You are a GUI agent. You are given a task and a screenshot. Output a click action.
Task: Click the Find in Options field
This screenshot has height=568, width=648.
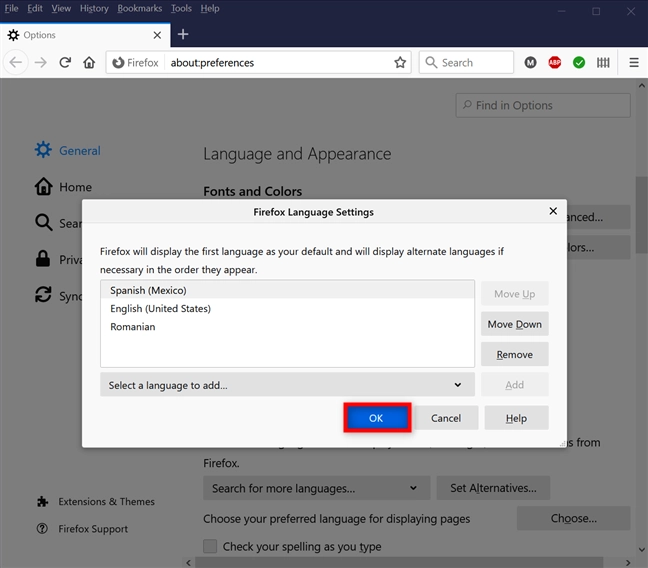(x=543, y=105)
